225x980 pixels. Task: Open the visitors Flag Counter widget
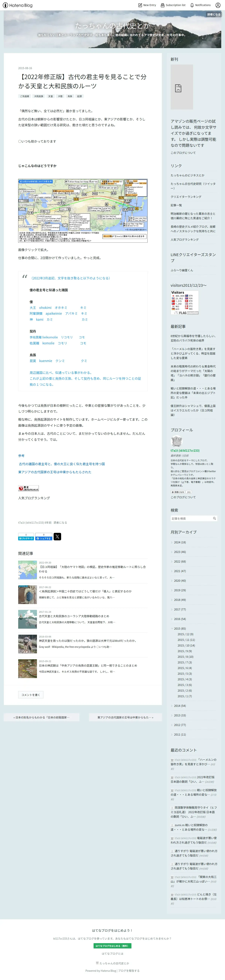click(x=185, y=302)
